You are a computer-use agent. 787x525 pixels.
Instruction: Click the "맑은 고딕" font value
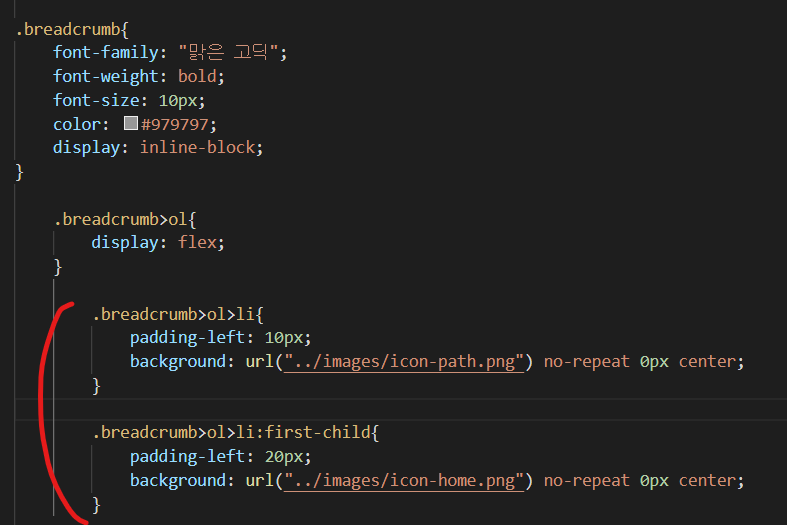(x=228, y=52)
